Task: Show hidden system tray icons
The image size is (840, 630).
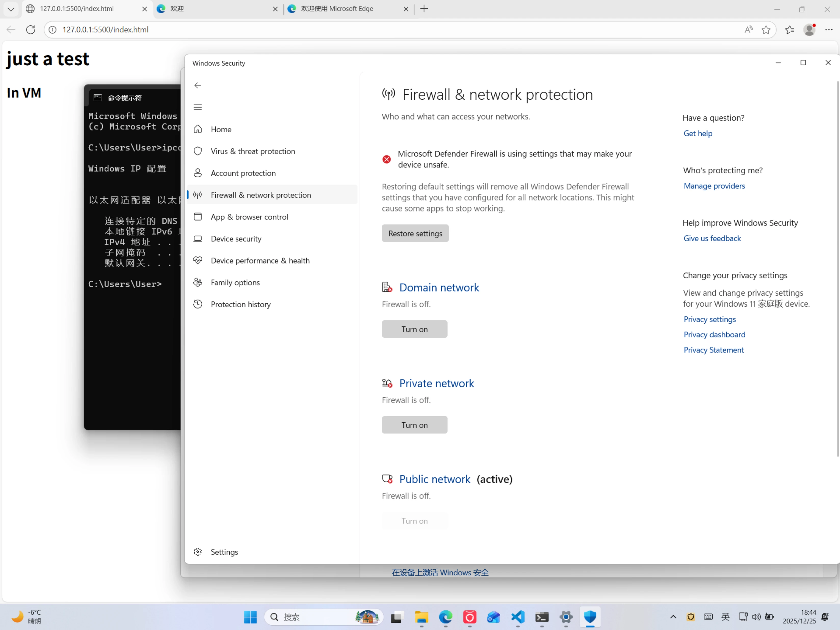Action: pyautogui.click(x=673, y=617)
